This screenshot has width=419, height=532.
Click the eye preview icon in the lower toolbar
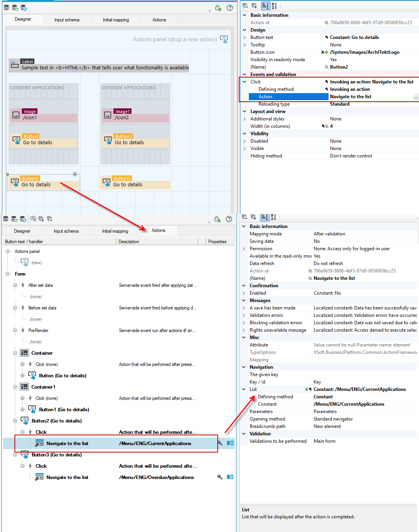click(33, 219)
